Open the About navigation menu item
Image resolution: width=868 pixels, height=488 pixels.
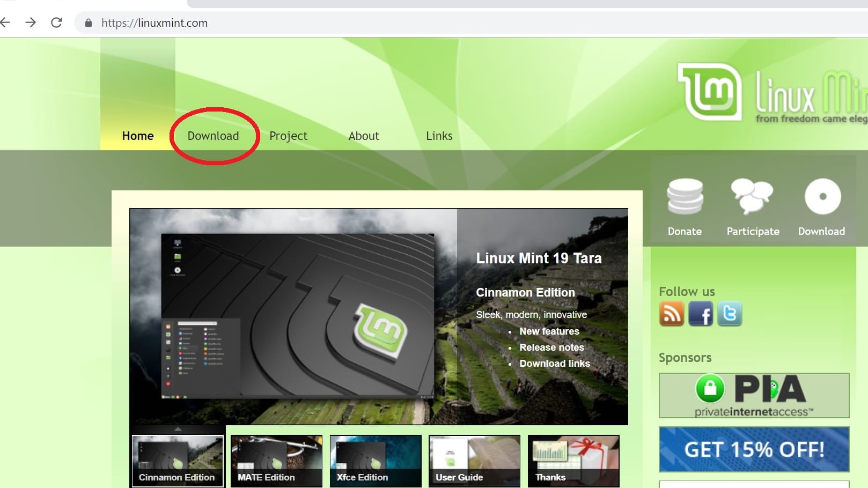coord(364,136)
